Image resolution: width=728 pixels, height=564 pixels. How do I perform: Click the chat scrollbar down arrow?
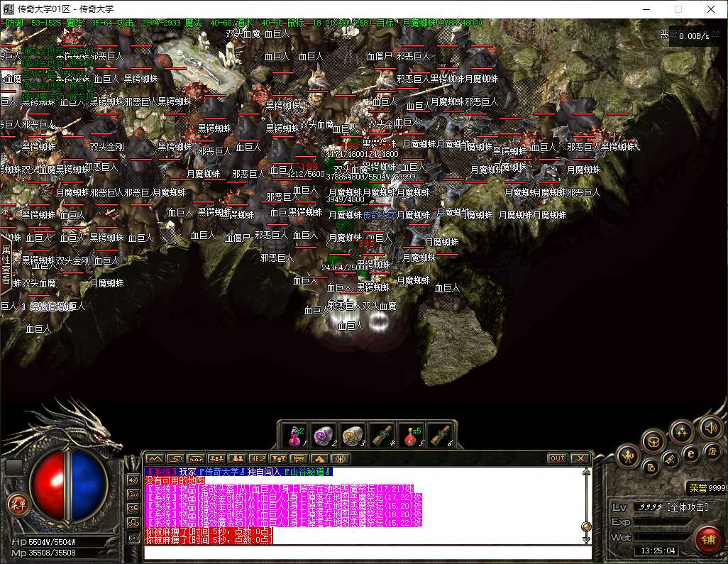coord(586,540)
